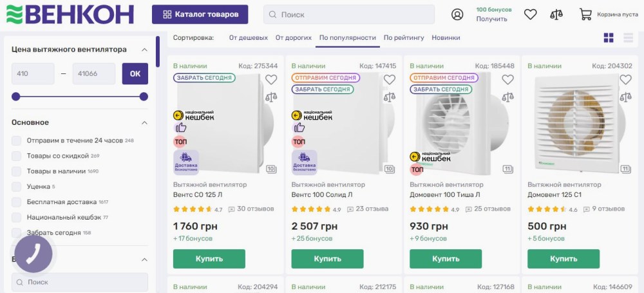
Task: Buy the Домовент 100 Тиша Л fan
Action: (446, 259)
